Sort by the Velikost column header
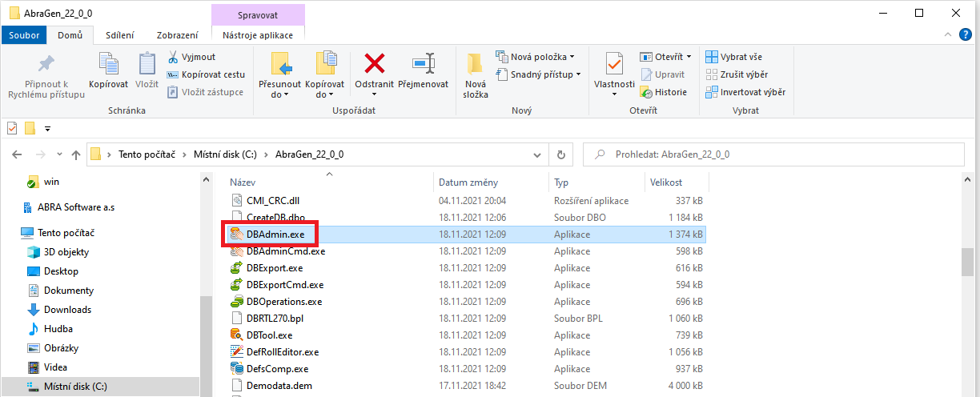Image resolution: width=980 pixels, height=397 pixels. point(666,182)
